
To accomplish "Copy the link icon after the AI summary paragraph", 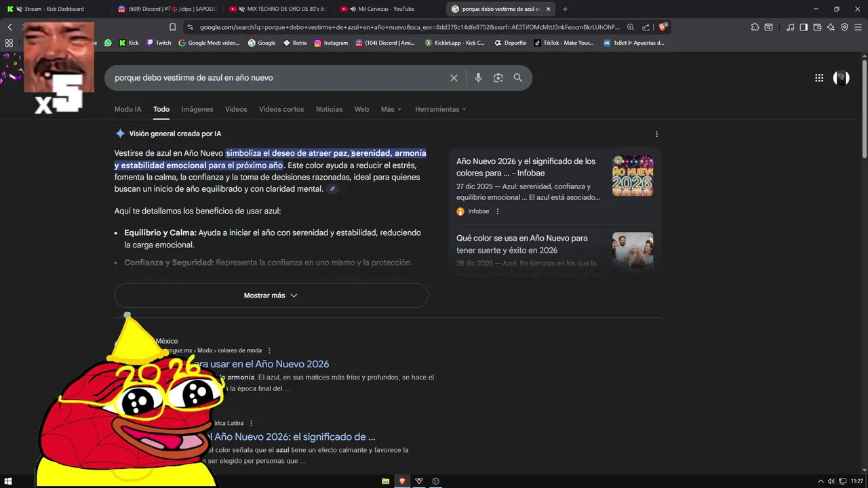I will [x=332, y=189].
